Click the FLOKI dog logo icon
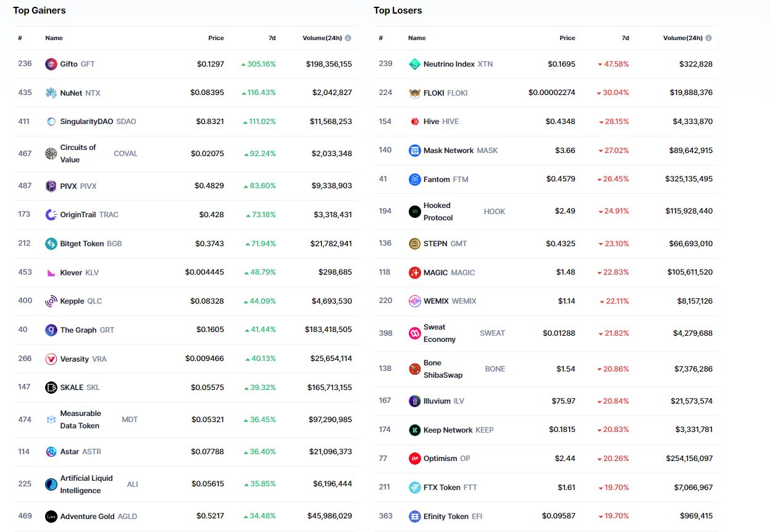 (x=414, y=93)
